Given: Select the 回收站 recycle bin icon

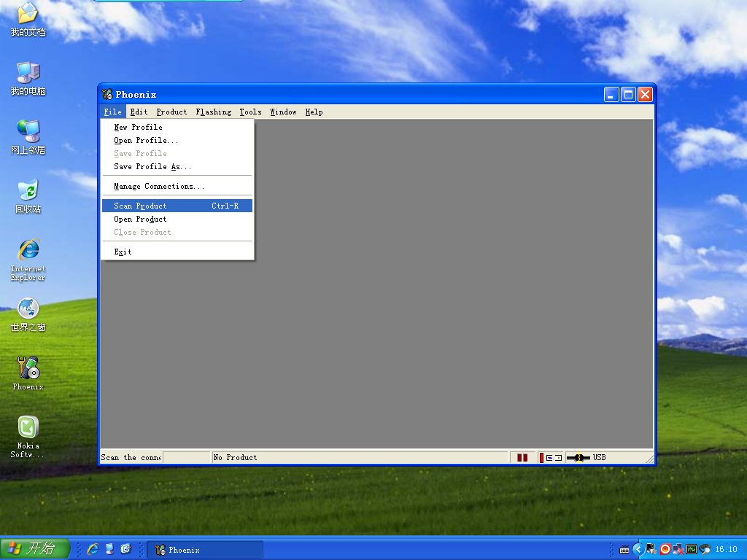Looking at the screenshot, I should 28,196.
